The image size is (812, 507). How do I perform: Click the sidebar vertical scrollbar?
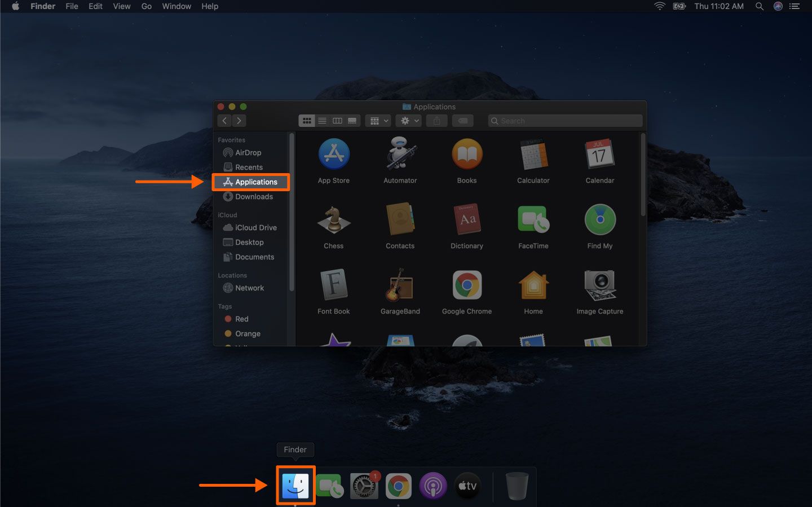292,212
